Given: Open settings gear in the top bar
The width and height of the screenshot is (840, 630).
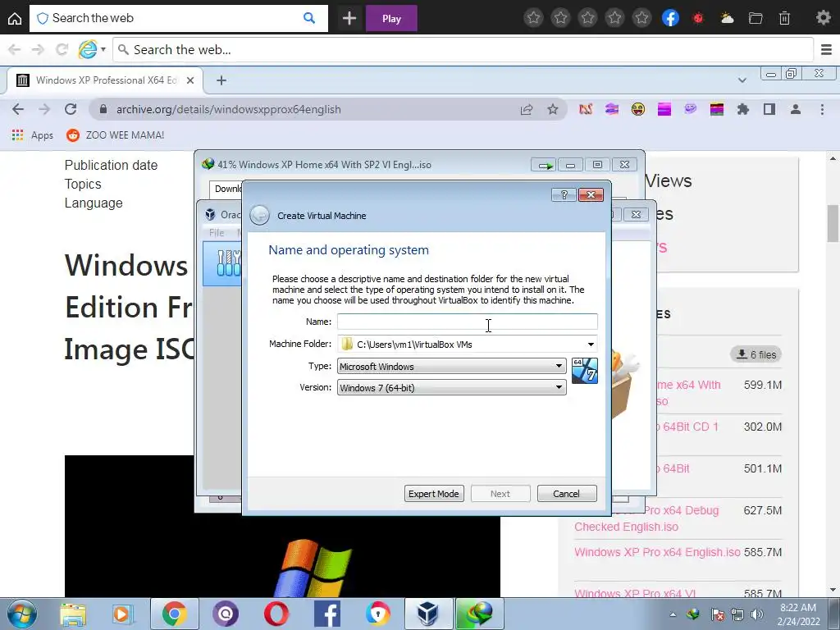Looking at the screenshot, I should (x=823, y=18).
